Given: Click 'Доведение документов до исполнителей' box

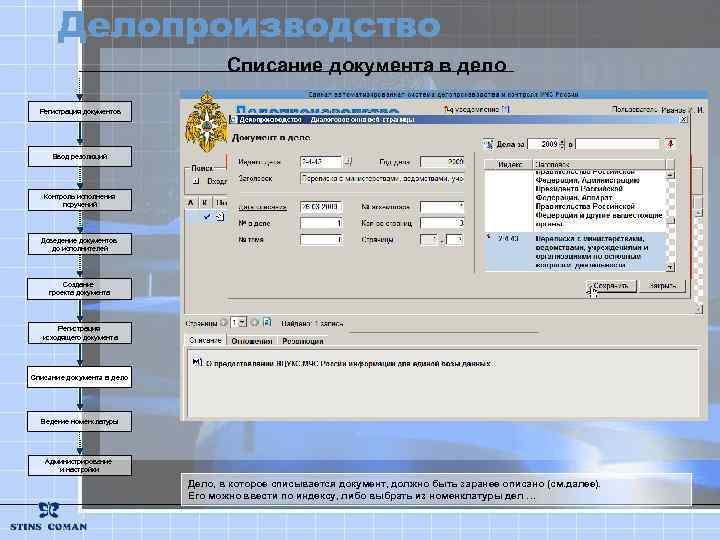Looking at the screenshot, I should point(80,244).
